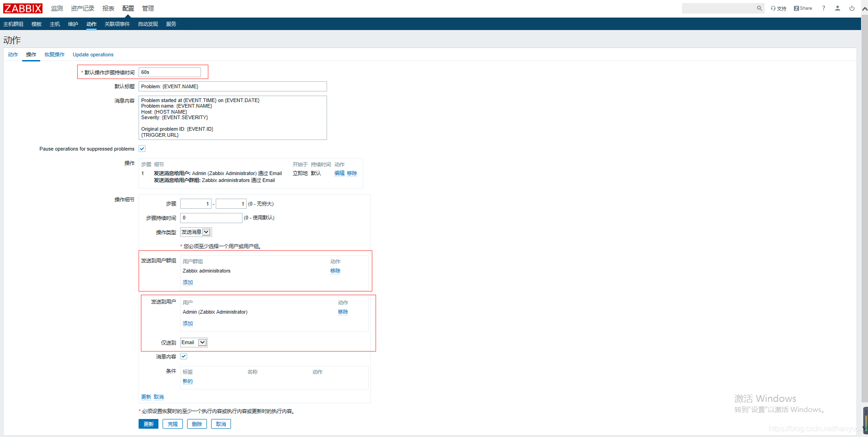Open the 操作类型 dropdown
The height and width of the screenshot is (437, 868).
(x=196, y=232)
